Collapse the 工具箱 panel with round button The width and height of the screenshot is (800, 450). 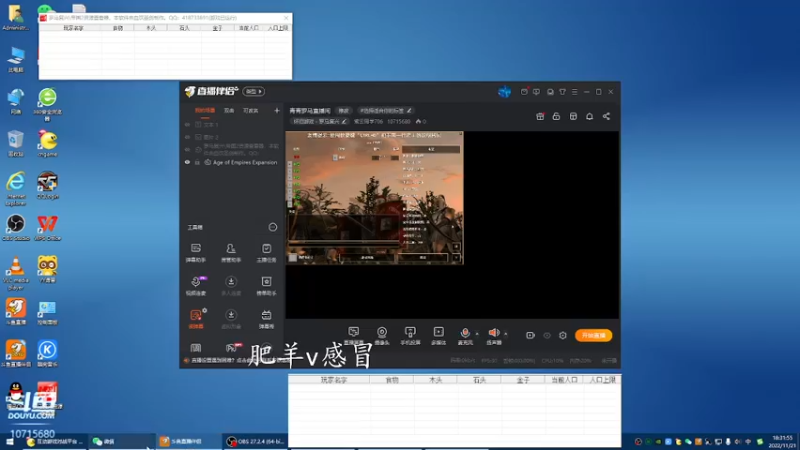tap(273, 227)
